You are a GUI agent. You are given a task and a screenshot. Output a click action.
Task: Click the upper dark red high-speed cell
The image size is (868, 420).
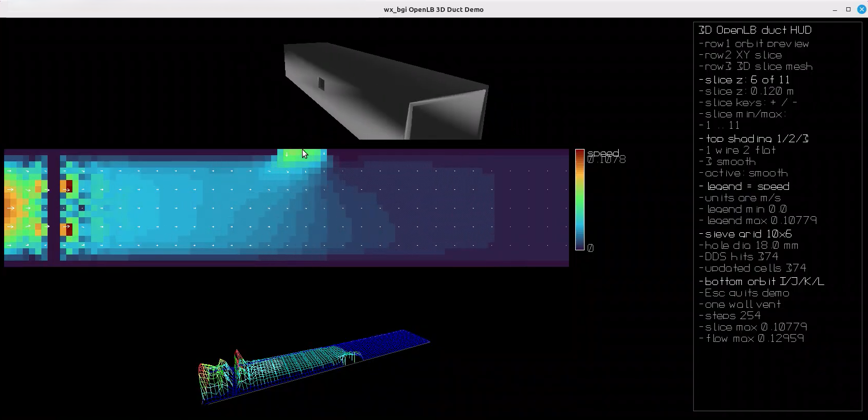[x=69, y=186]
